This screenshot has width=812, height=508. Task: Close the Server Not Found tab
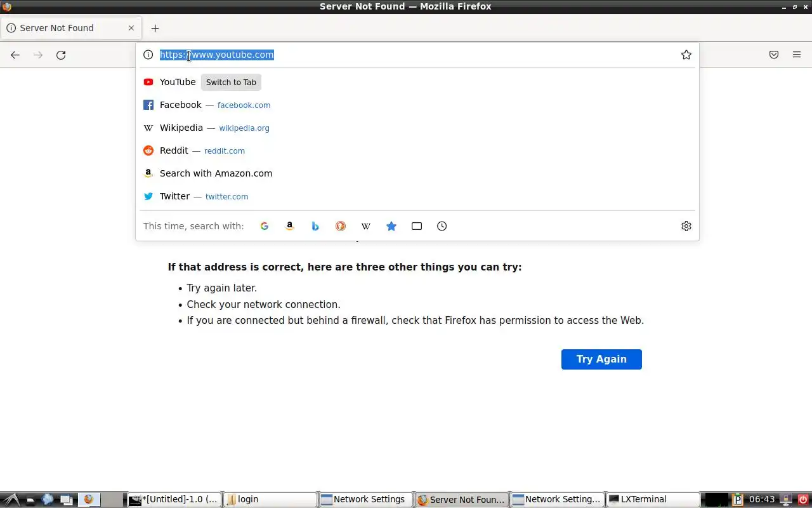[131, 28]
